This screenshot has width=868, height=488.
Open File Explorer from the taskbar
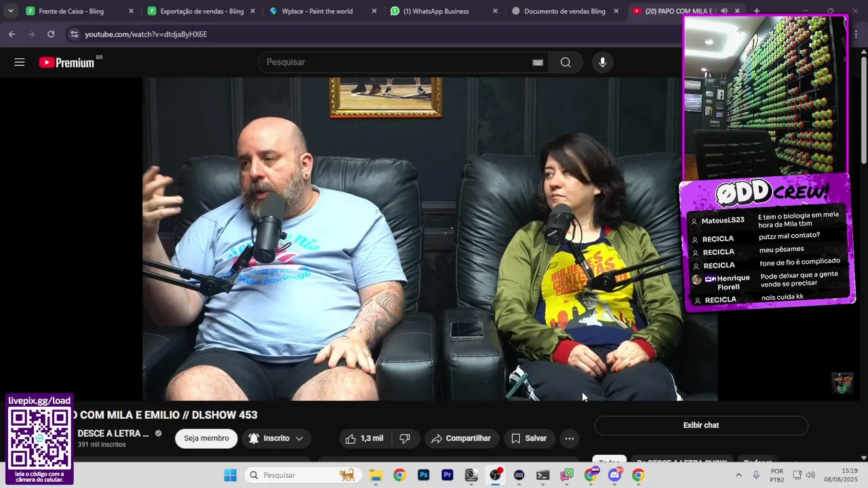(x=376, y=475)
